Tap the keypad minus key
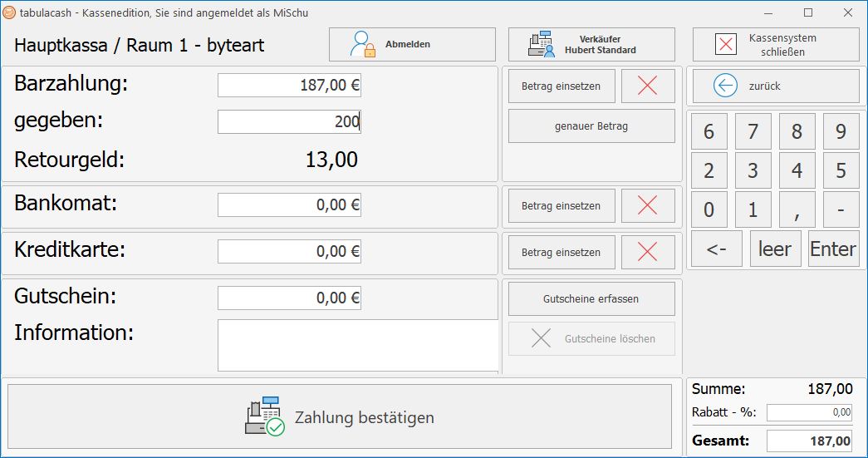 coord(841,209)
